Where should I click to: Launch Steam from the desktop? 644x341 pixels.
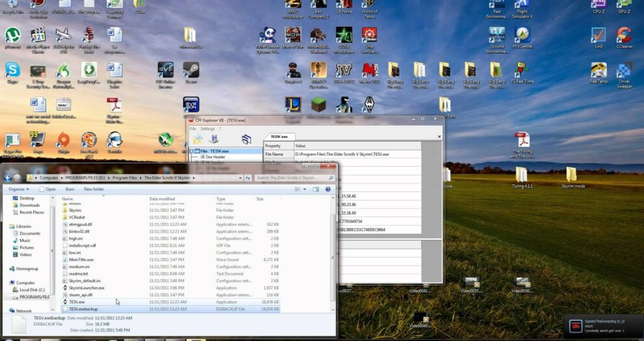(191, 70)
